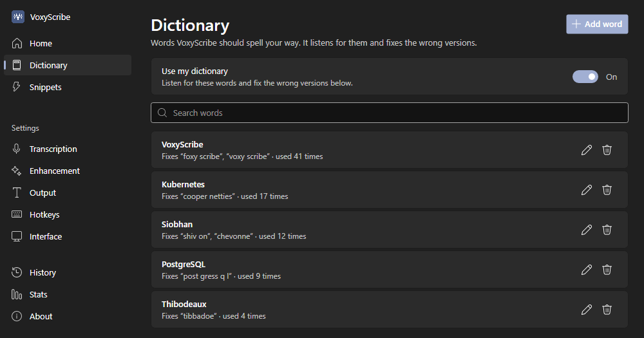Open Snippets via its lightning icon
The height and width of the screenshot is (338, 644).
[x=17, y=87]
